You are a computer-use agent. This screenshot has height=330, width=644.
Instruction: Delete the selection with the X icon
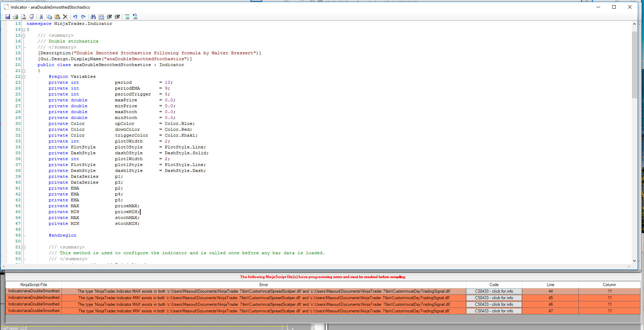tap(65, 17)
